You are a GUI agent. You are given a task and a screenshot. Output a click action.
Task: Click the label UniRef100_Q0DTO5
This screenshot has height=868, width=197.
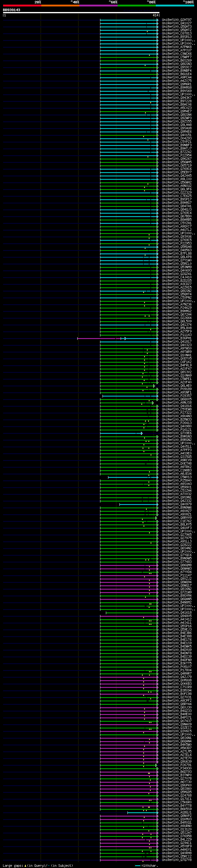pyautogui.click(x=176, y=358)
